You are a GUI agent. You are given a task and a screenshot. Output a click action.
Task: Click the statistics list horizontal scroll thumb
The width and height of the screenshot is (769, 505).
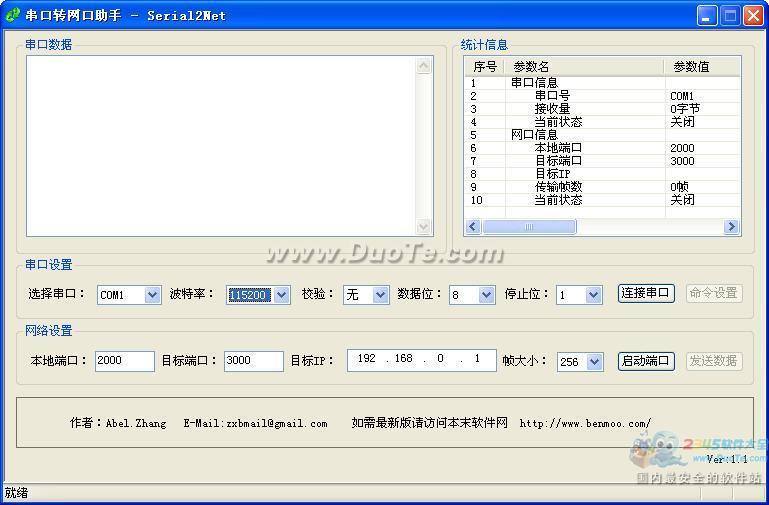[529, 227]
